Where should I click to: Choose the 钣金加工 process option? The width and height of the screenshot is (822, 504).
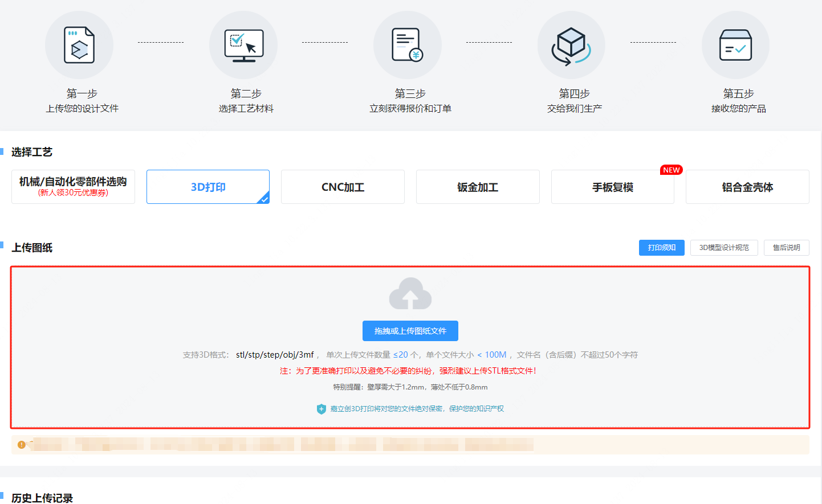[x=478, y=187]
